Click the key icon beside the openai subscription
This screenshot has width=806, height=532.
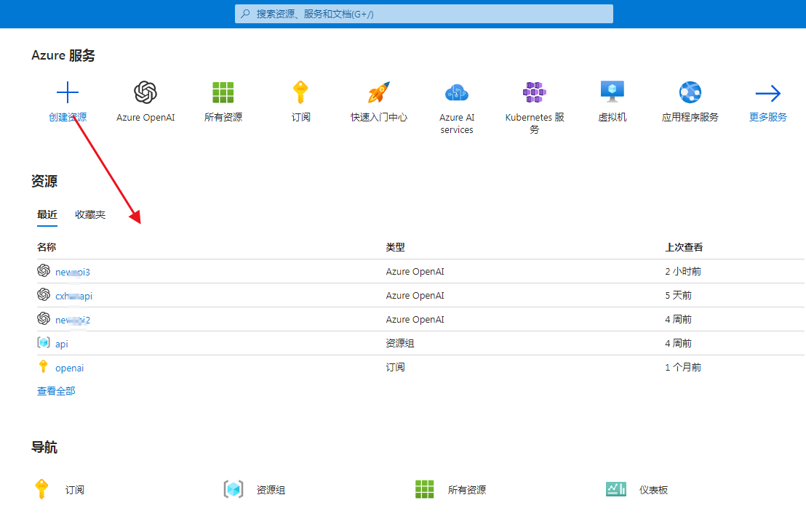(43, 366)
